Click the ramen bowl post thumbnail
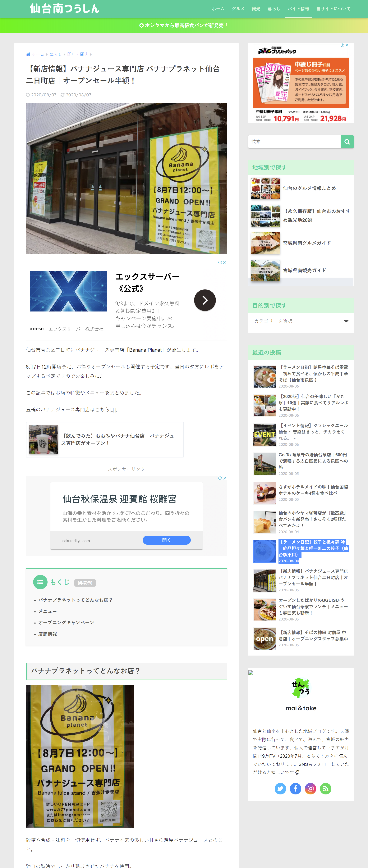Screen dimensions: 368x868 tap(264, 377)
